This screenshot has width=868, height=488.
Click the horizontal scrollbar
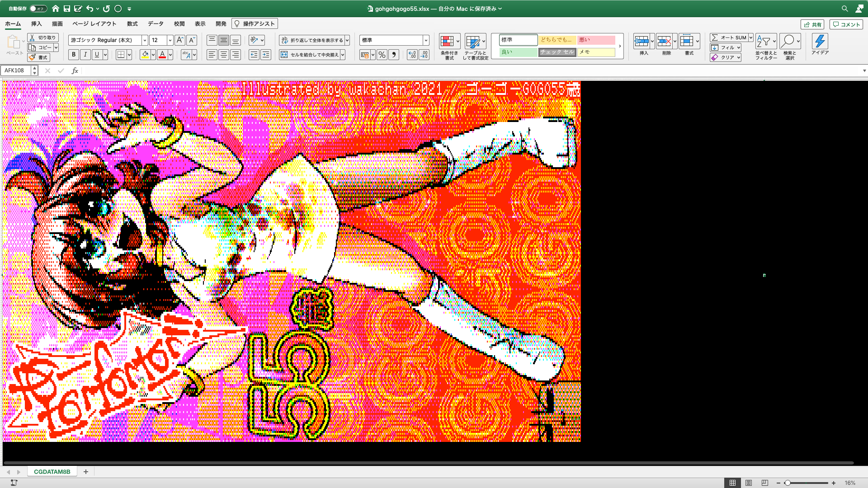428,463
